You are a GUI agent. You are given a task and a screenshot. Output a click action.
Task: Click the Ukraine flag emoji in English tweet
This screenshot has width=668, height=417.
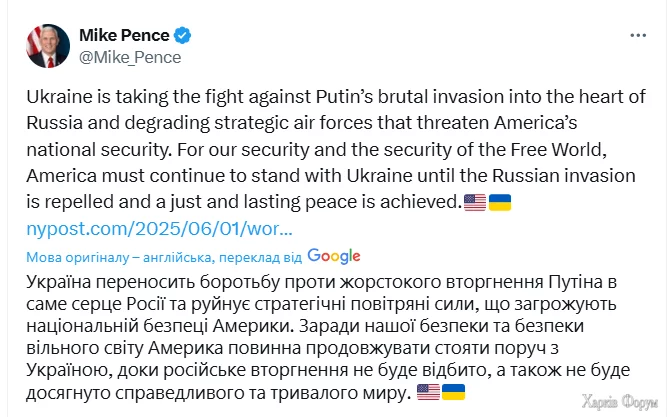click(x=499, y=202)
